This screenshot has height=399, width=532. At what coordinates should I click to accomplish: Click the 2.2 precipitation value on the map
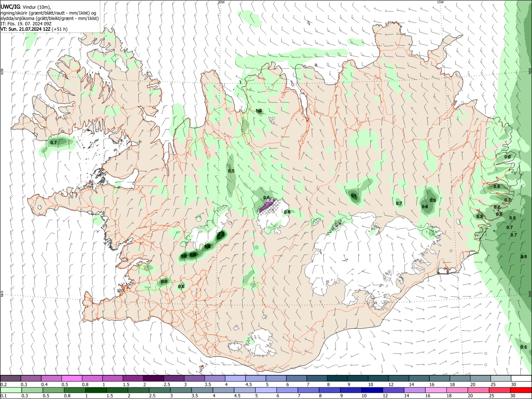pyautogui.click(x=221, y=235)
